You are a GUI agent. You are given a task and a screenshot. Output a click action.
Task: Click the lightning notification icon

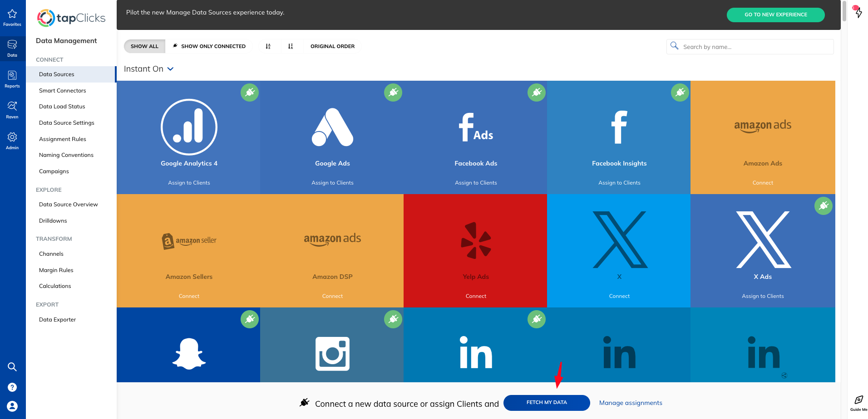tap(858, 12)
